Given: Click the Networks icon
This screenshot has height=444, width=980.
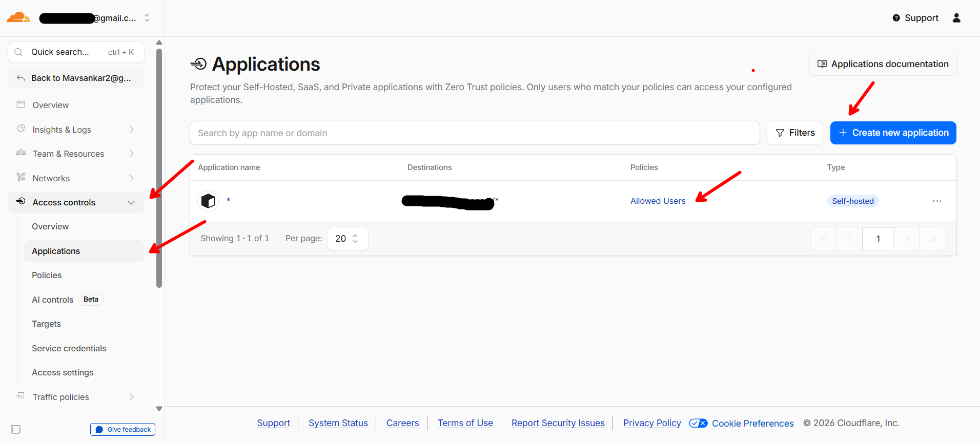Looking at the screenshot, I should [x=21, y=178].
